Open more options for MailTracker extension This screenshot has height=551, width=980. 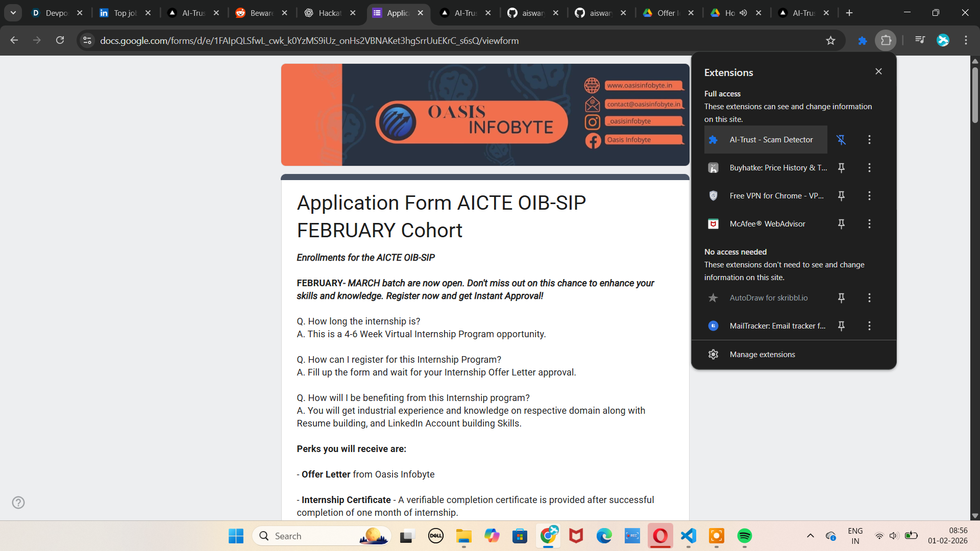click(869, 326)
